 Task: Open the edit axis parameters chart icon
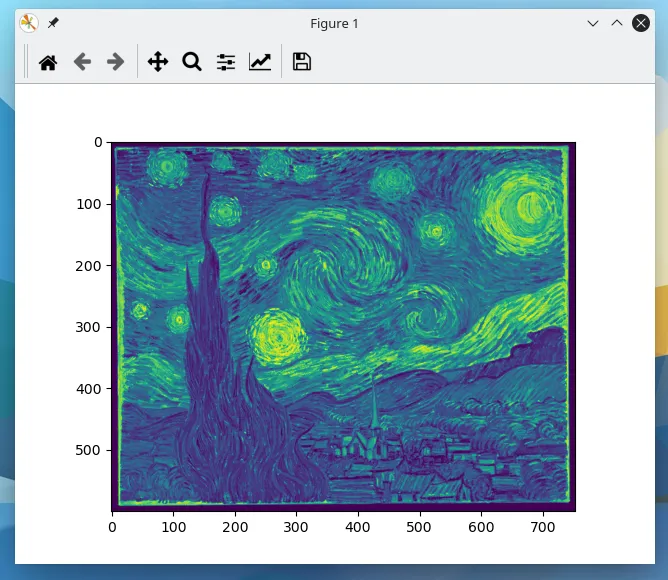(x=260, y=62)
